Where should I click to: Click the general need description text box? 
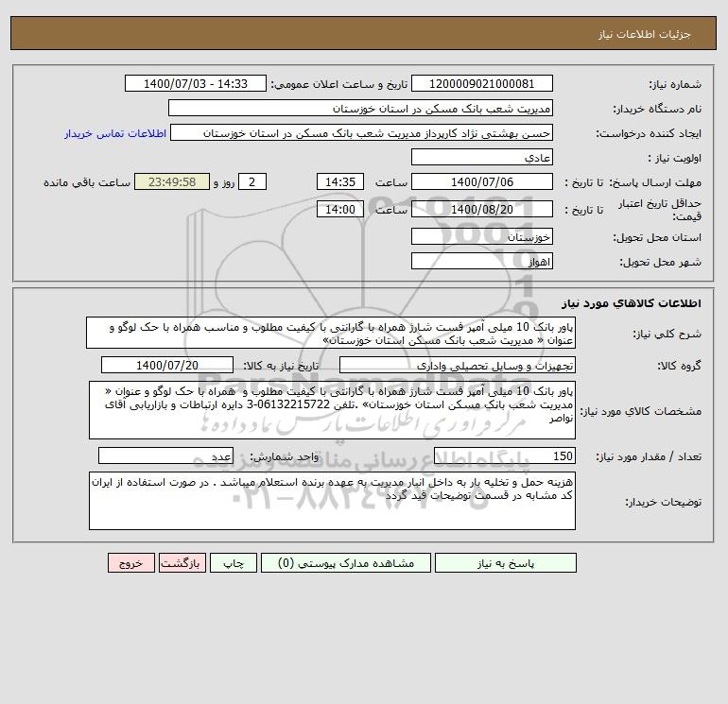click(331, 334)
